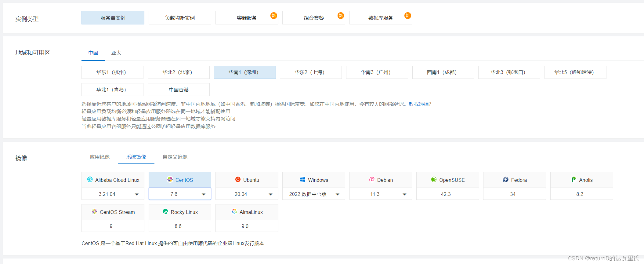Open the Windows 2022 数据中心版 version dropdown

(314, 194)
